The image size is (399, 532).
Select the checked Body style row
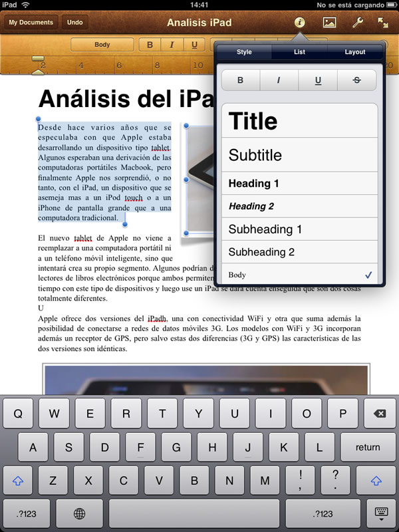coord(300,274)
